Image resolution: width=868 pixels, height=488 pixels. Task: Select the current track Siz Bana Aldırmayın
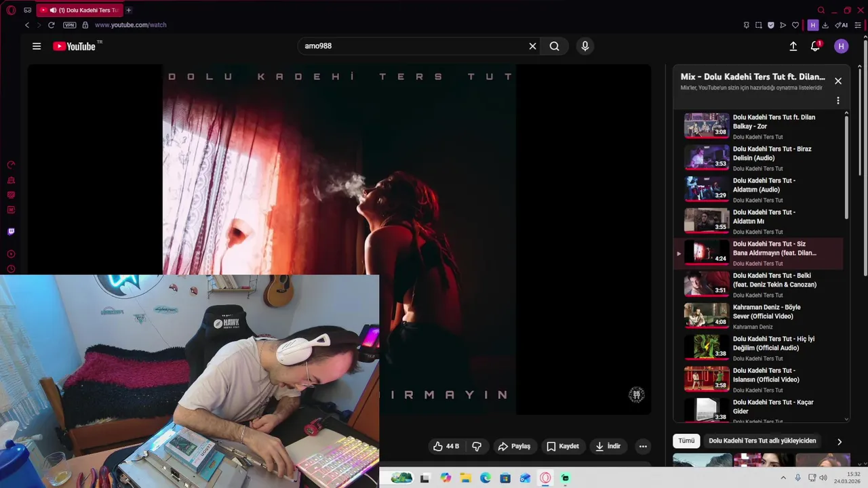pos(759,253)
